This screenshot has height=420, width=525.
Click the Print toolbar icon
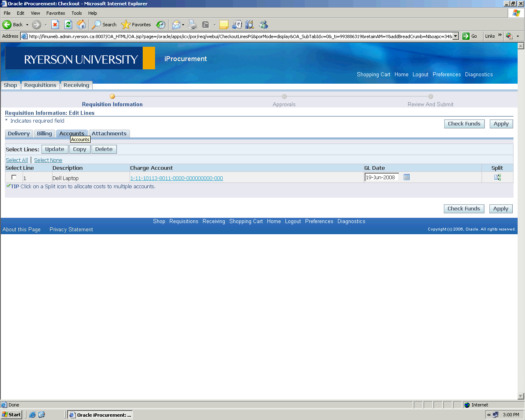tap(192, 25)
